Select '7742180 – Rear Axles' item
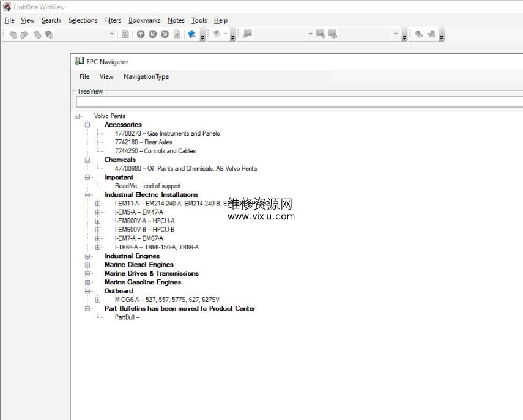The width and height of the screenshot is (523, 420). [143, 142]
